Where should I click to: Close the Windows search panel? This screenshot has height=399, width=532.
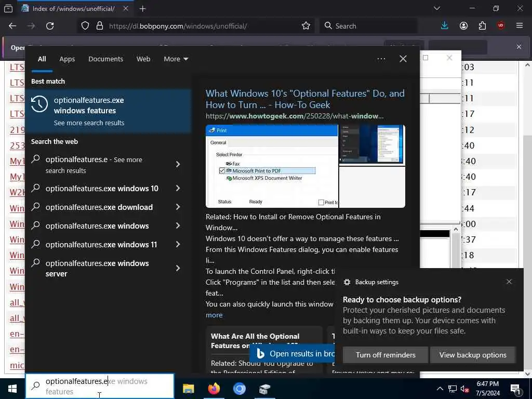[x=403, y=59]
